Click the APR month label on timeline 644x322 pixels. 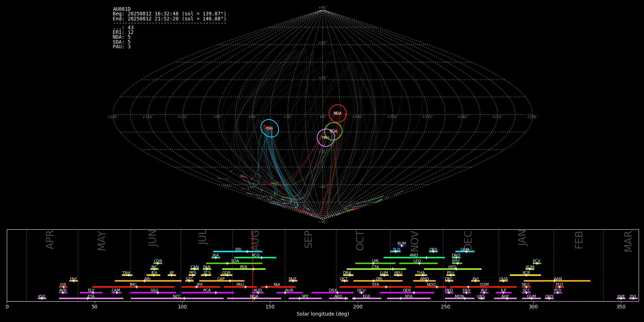[50, 240]
